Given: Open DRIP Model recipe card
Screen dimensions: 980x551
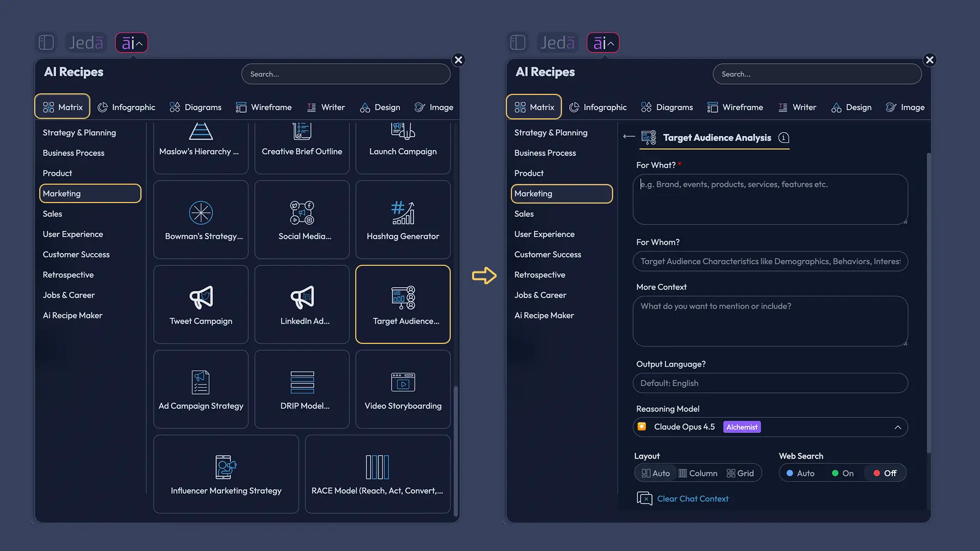Looking at the screenshot, I should [x=302, y=389].
